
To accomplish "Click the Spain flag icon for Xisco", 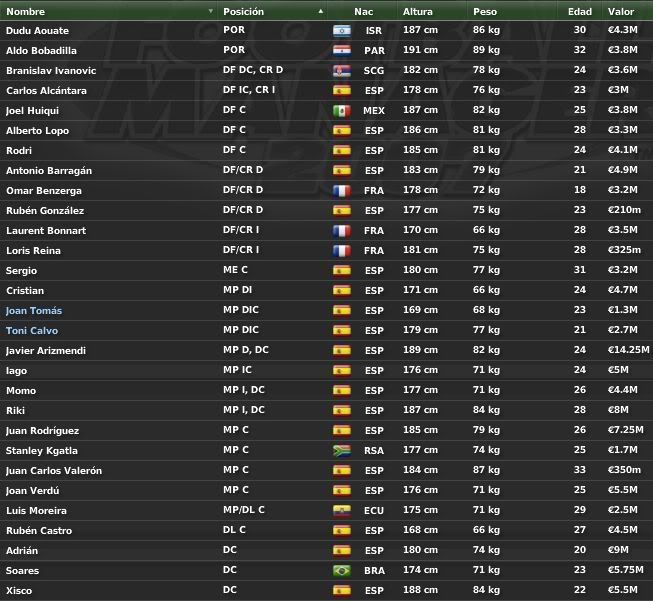I will 342,591.
